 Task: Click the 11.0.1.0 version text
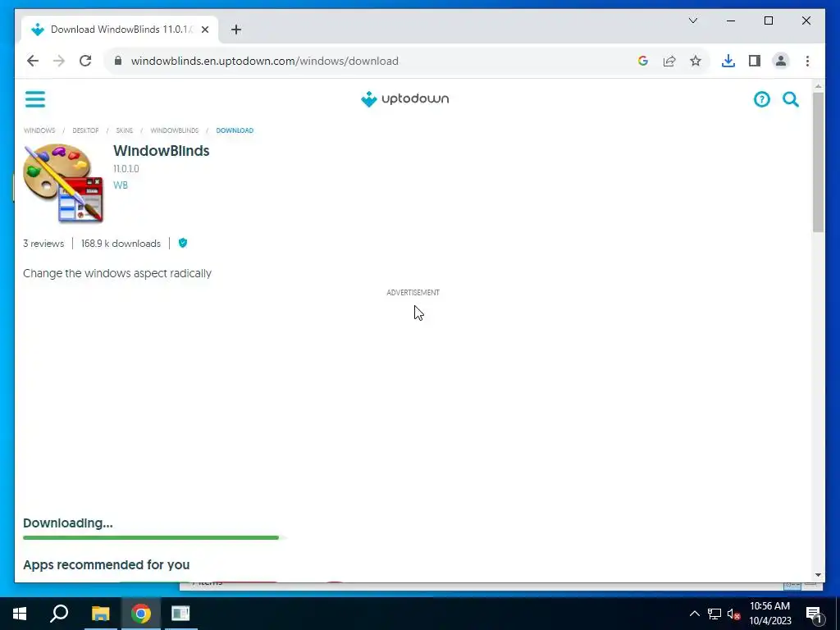pos(126,169)
